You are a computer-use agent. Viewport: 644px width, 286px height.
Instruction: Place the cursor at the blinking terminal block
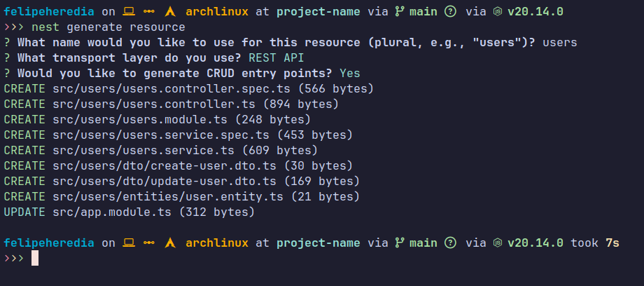coord(35,259)
